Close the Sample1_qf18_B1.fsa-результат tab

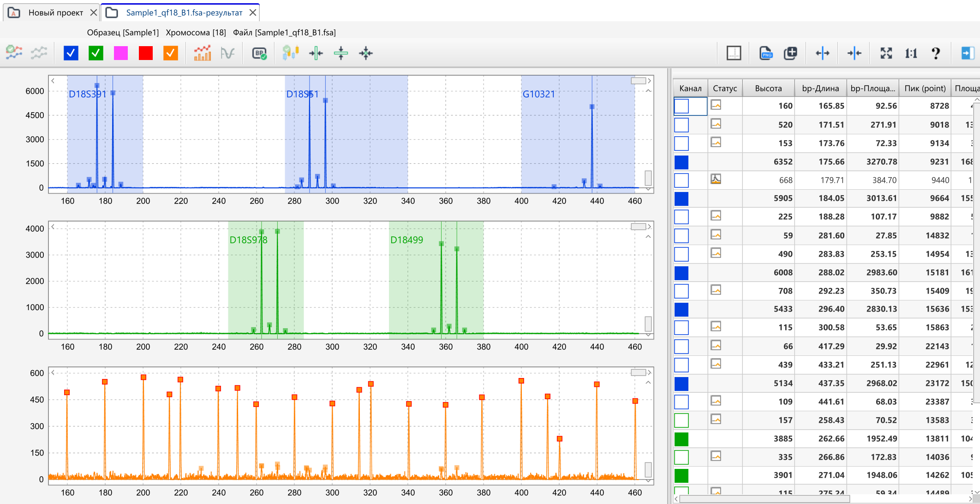[x=253, y=12]
